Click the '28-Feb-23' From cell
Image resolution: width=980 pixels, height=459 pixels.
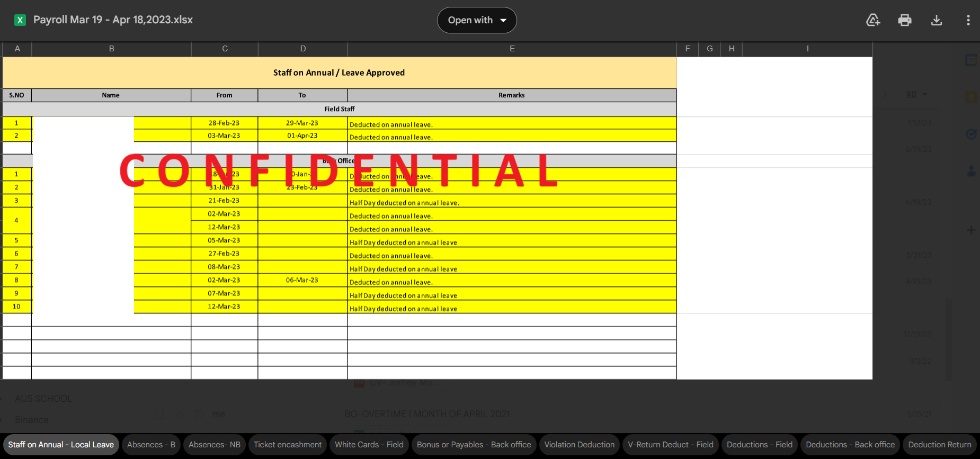[x=224, y=123]
